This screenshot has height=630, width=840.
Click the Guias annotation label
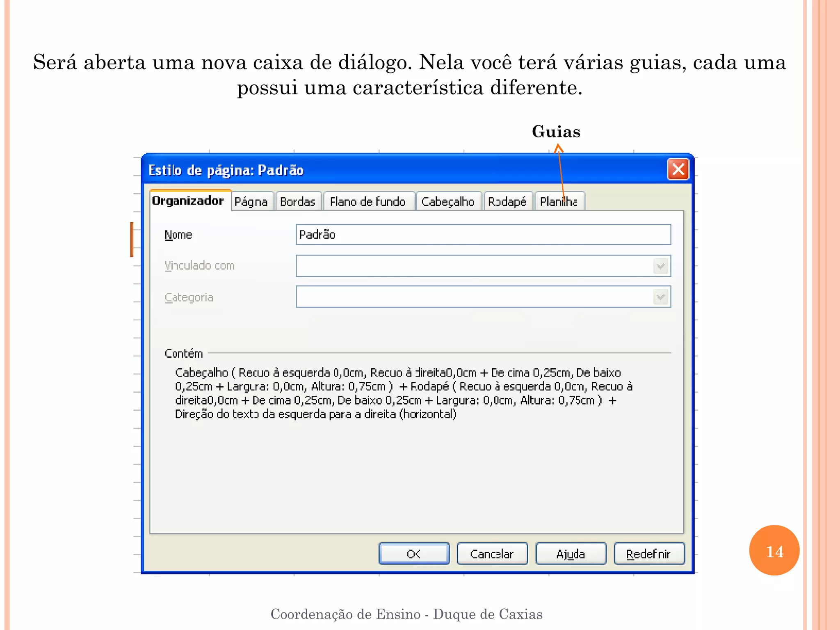[556, 132]
